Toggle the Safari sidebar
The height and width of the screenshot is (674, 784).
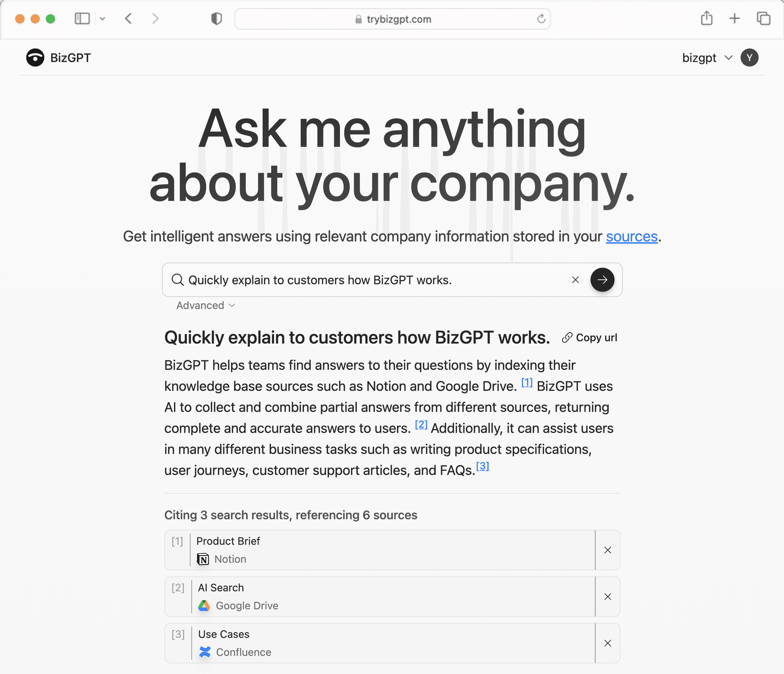[82, 19]
